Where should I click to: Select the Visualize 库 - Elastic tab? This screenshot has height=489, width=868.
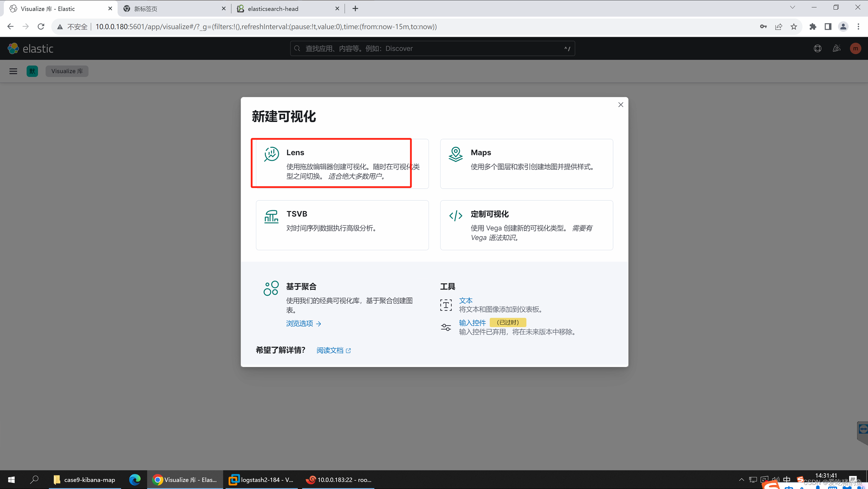[60, 9]
